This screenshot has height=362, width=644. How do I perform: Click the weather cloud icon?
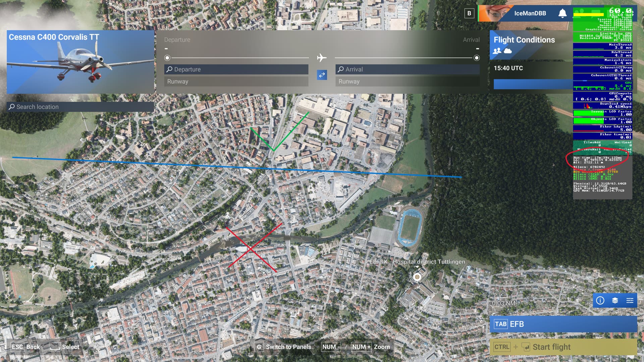(x=508, y=51)
